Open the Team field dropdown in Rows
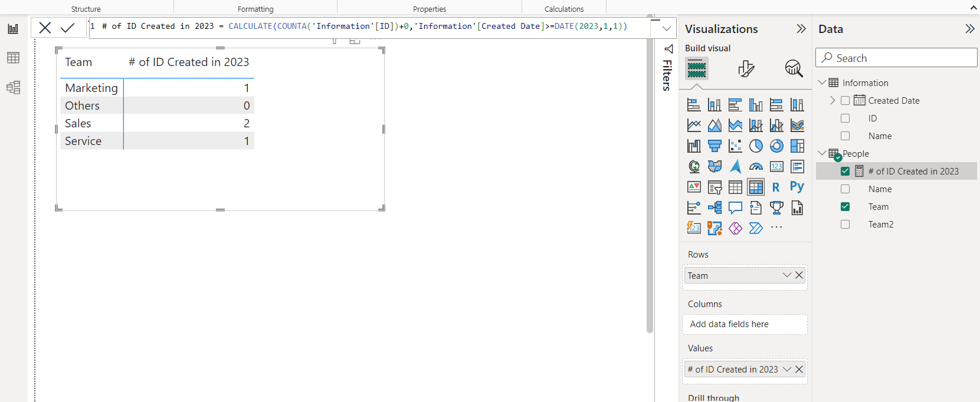 click(x=786, y=275)
